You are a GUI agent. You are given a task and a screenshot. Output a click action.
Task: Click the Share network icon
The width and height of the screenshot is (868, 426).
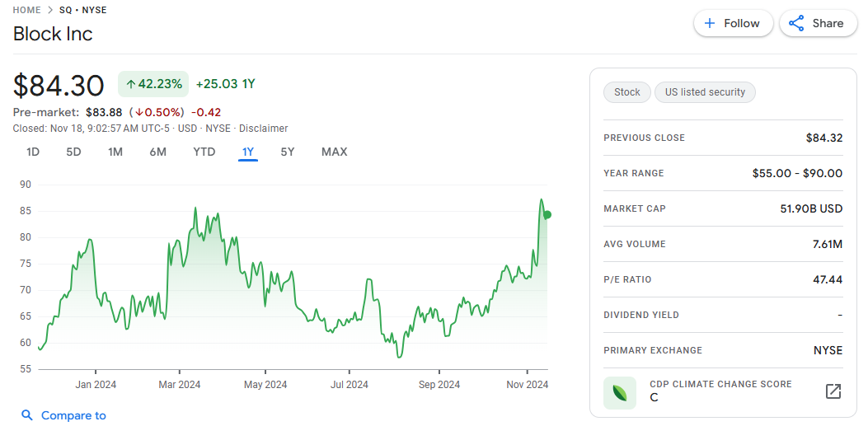click(796, 23)
